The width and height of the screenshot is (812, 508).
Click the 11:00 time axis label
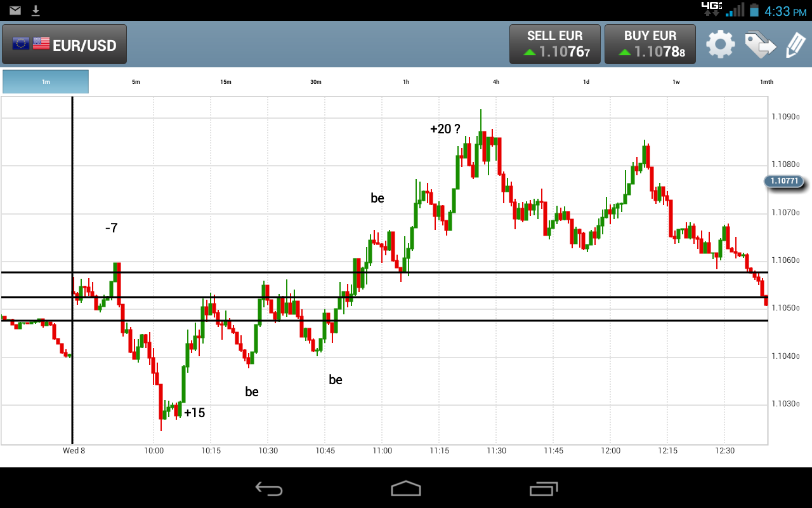382,451
